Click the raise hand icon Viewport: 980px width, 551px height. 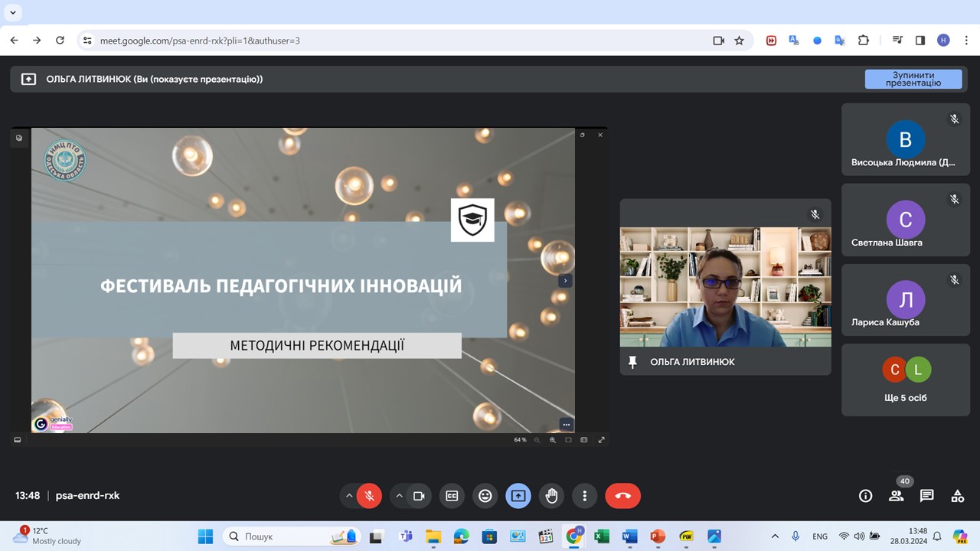pyautogui.click(x=551, y=496)
